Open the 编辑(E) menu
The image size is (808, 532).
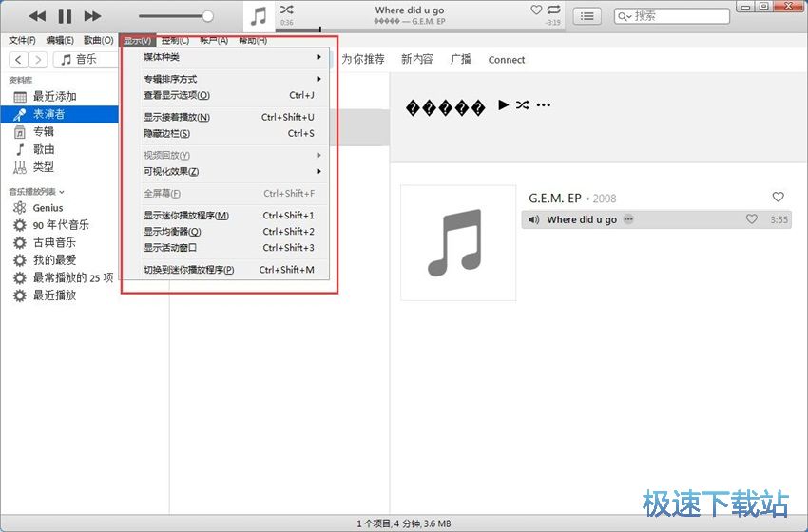pyautogui.click(x=60, y=40)
